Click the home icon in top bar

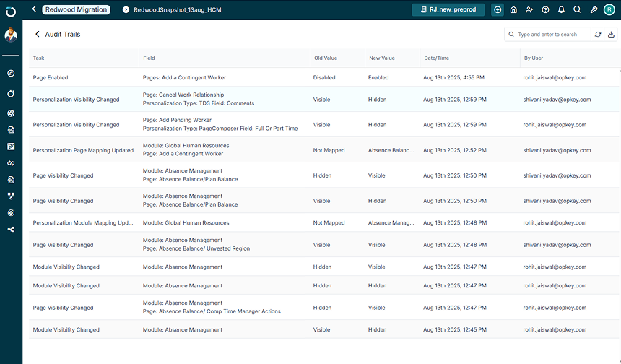513,9
